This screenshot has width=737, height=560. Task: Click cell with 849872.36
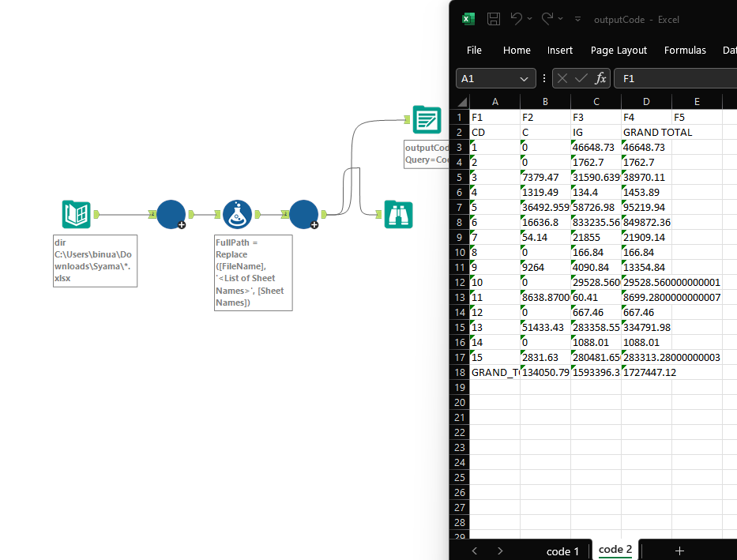[646, 222]
